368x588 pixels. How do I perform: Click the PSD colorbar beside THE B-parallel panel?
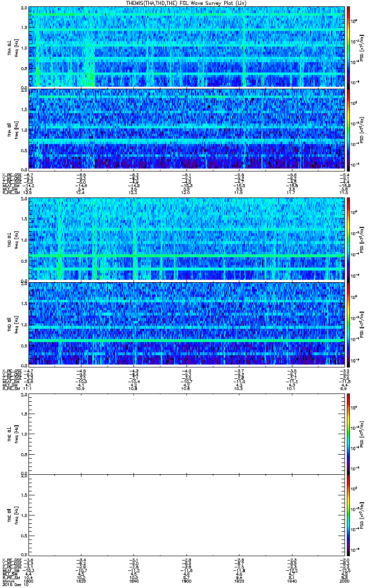[x=348, y=515]
